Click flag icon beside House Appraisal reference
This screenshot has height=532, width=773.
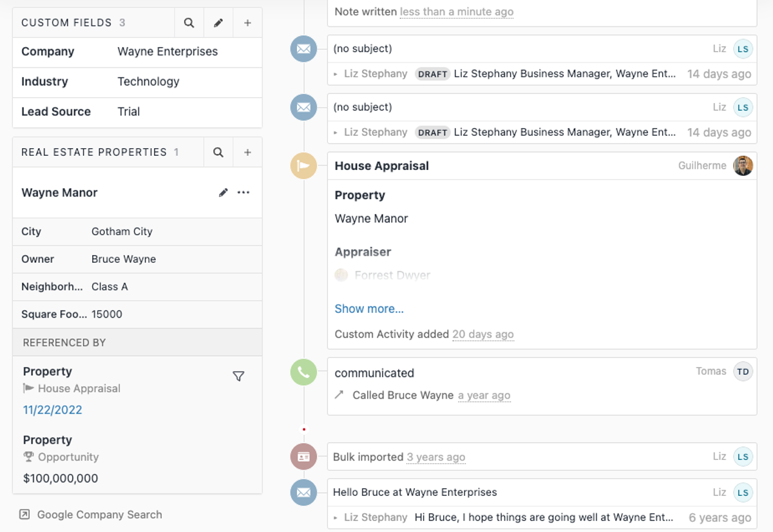[x=28, y=388]
